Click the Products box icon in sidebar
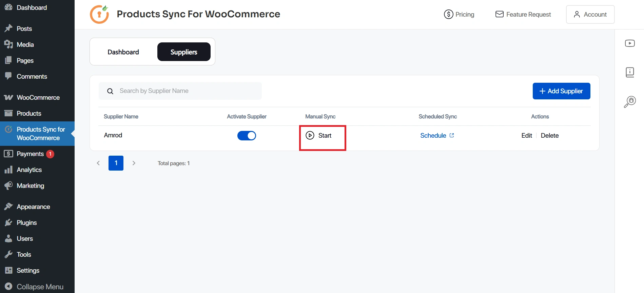The height and width of the screenshot is (293, 644). (8, 113)
